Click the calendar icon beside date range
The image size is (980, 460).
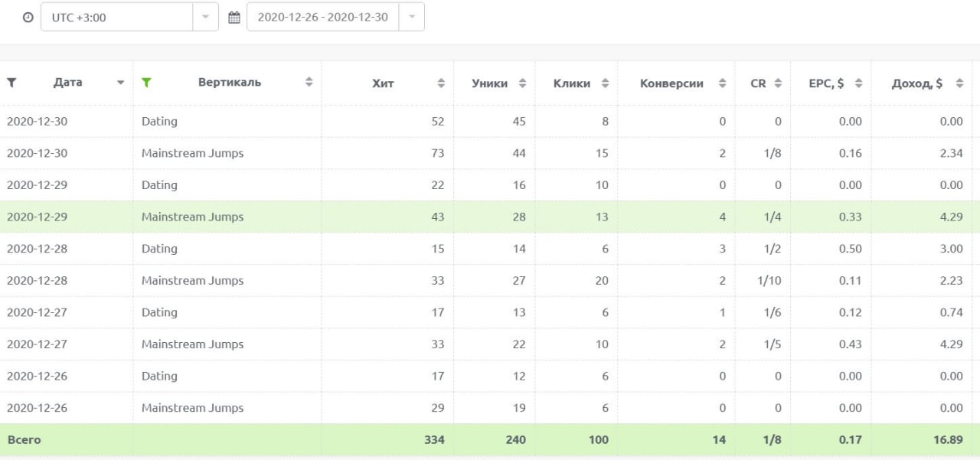234,17
